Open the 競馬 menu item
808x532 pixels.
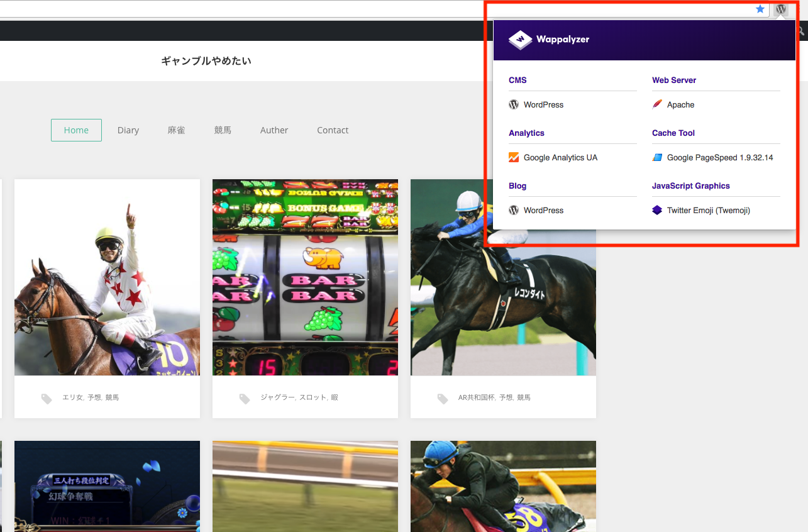223,130
